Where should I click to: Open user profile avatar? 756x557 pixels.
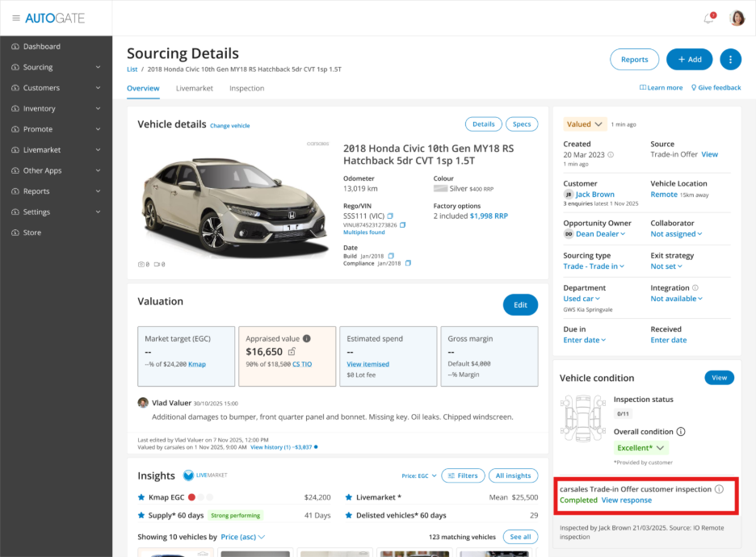point(737,18)
